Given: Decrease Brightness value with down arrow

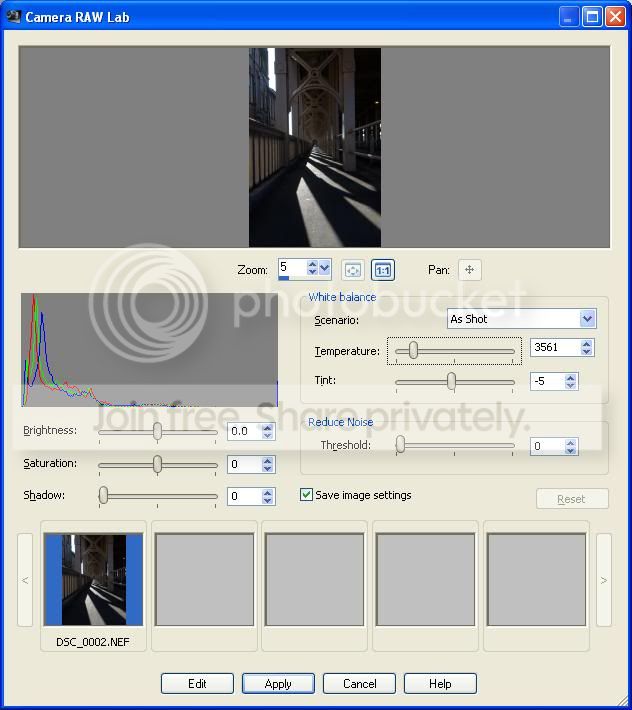Looking at the screenshot, I should click(x=268, y=435).
